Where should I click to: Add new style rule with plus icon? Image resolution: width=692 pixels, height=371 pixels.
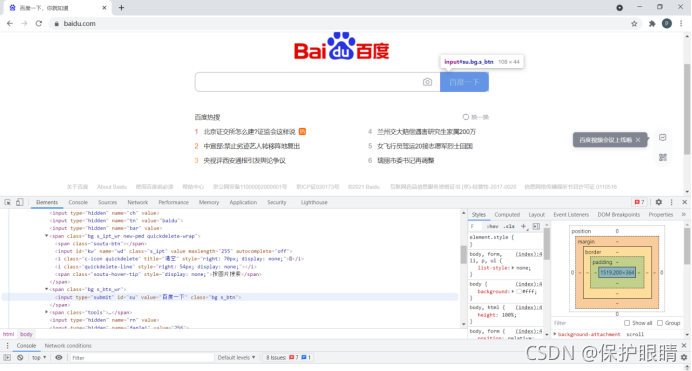pyautogui.click(x=523, y=226)
